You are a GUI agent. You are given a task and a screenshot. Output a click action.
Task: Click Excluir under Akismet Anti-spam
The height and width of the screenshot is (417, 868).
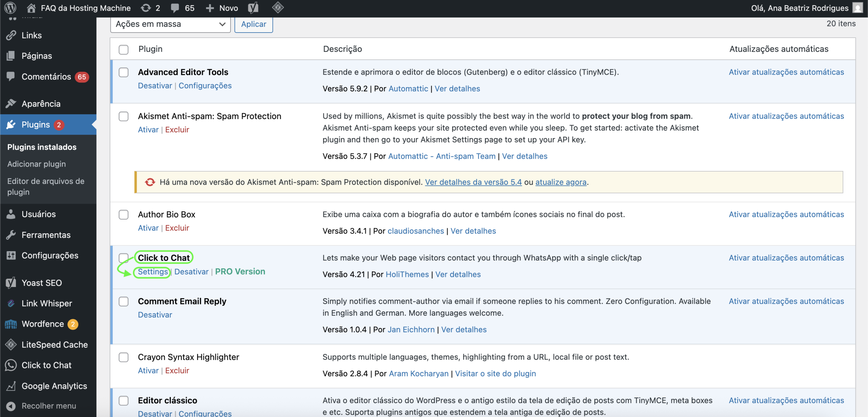(x=177, y=130)
